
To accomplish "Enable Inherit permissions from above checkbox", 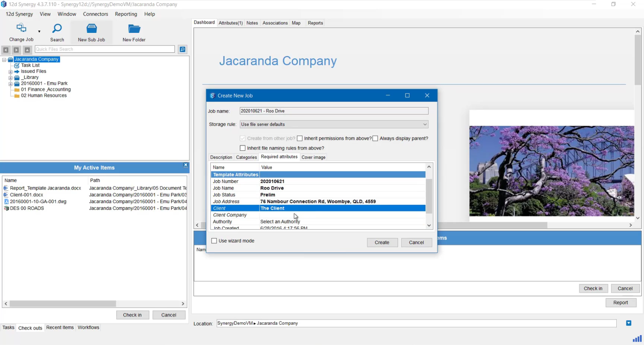I will (300, 139).
